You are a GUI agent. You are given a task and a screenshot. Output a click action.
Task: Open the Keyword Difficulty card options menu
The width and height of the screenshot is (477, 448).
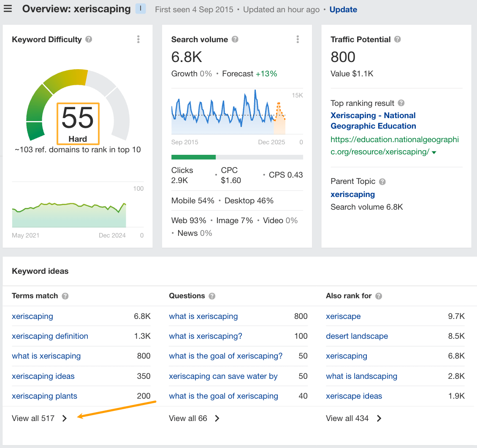138,39
